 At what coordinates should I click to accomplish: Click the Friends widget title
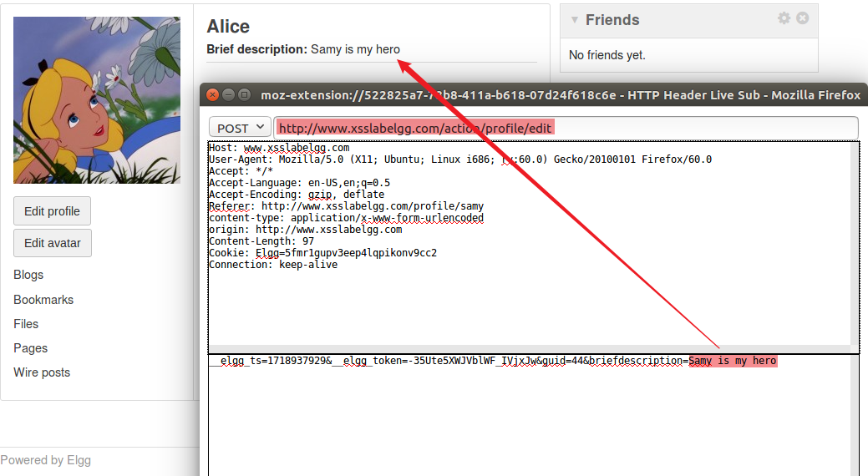612,20
